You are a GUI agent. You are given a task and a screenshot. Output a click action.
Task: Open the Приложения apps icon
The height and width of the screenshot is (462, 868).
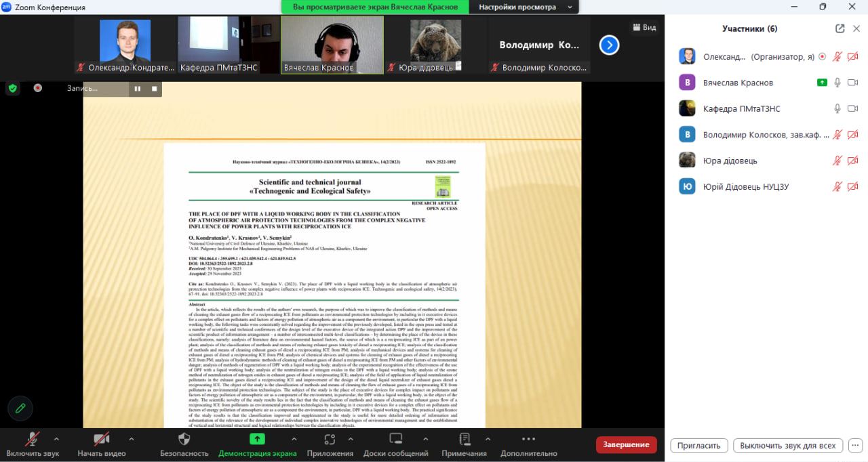click(330, 439)
